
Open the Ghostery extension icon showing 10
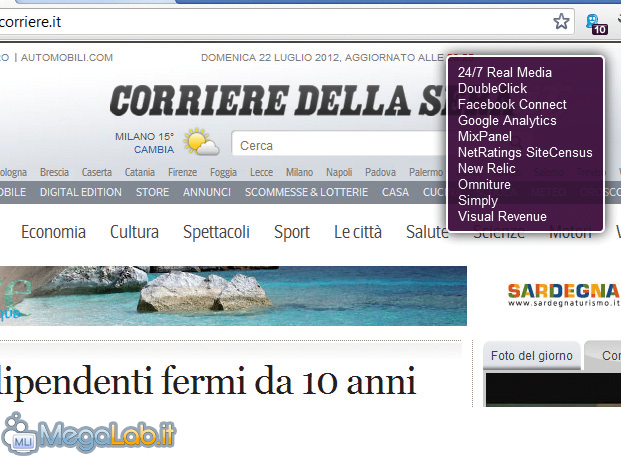[597, 24]
